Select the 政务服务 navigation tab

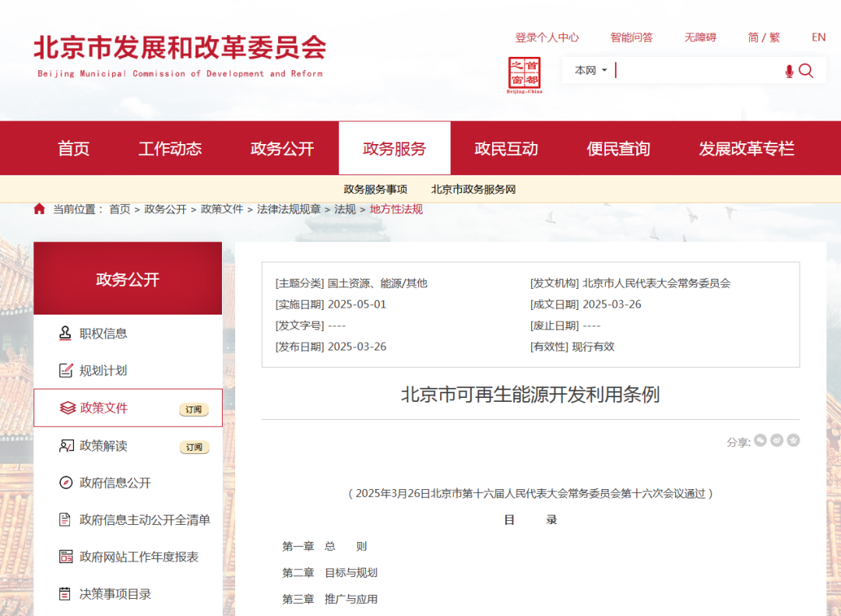(395, 148)
